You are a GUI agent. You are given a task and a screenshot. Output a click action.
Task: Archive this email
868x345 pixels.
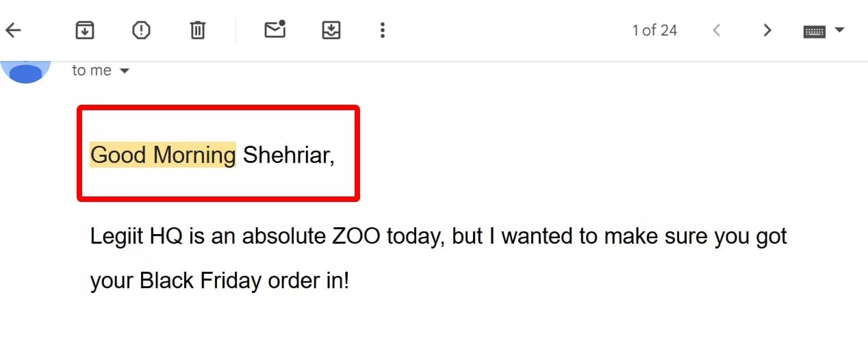pos(85,30)
